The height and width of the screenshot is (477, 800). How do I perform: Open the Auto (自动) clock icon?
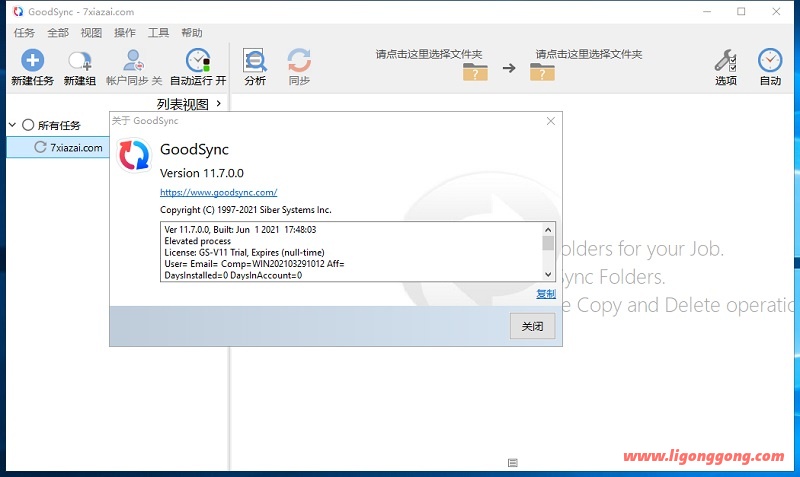770,60
